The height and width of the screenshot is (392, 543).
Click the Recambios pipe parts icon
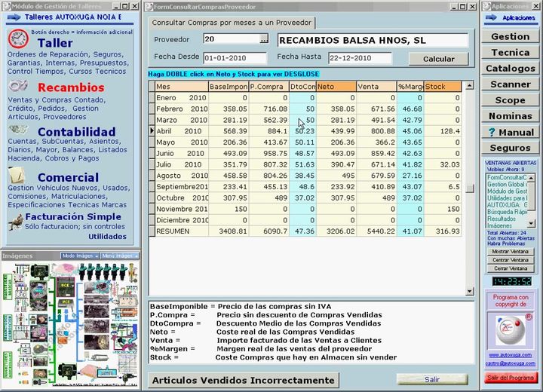(18, 85)
